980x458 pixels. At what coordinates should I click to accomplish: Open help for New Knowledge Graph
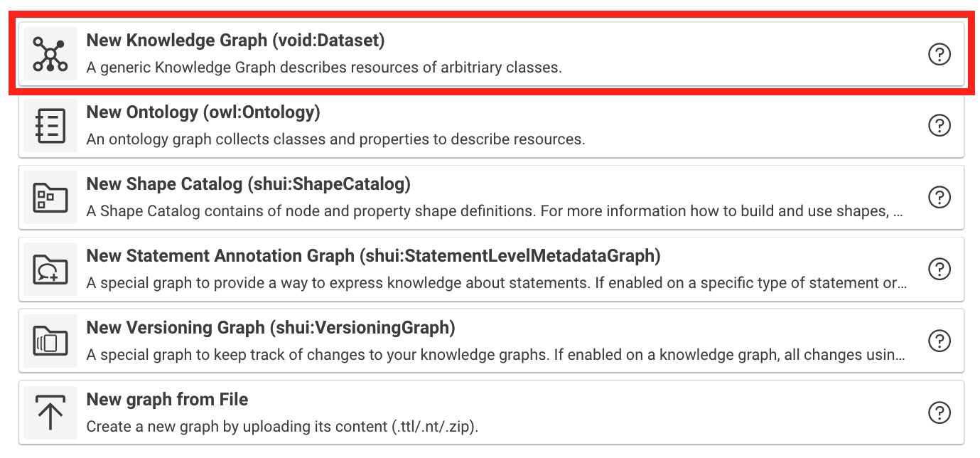tap(939, 54)
